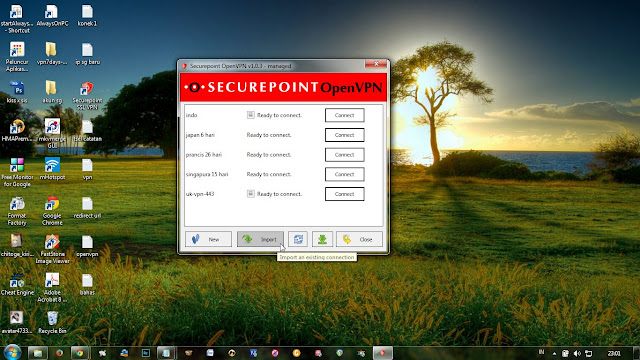Select the Format Factory shortcut
Screen dimensions: 640x360
[x=17, y=211]
